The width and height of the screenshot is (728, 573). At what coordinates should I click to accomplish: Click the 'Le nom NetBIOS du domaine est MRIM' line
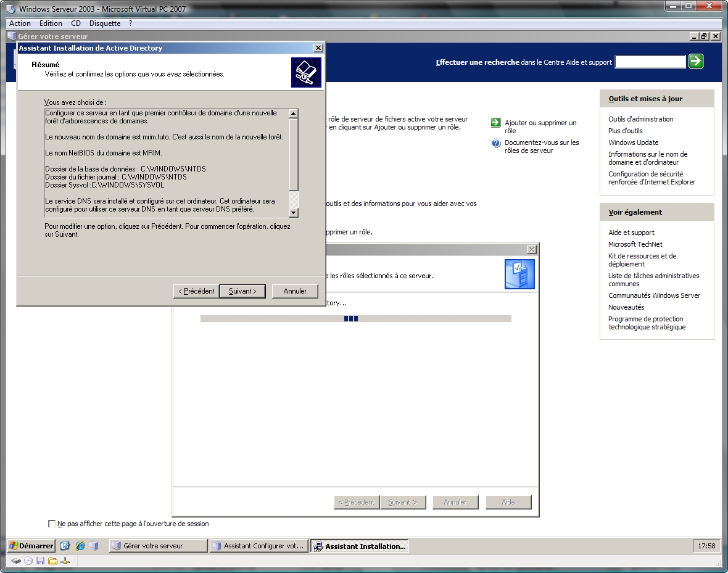click(104, 153)
